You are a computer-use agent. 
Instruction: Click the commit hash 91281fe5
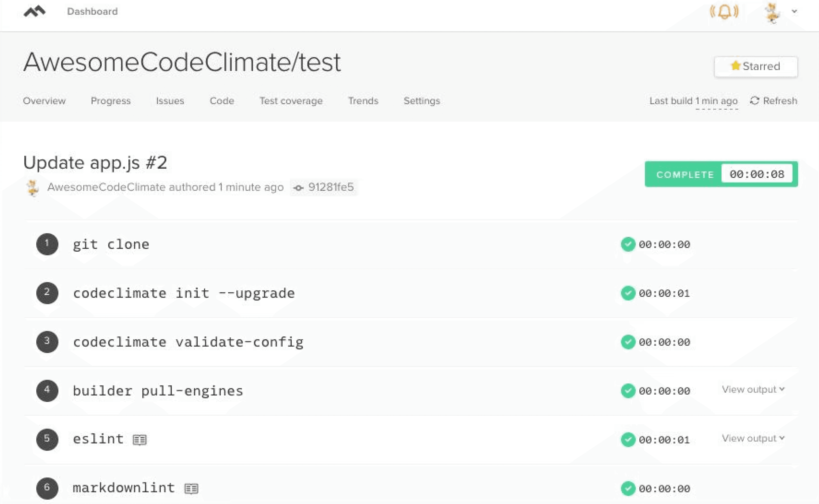tap(330, 187)
